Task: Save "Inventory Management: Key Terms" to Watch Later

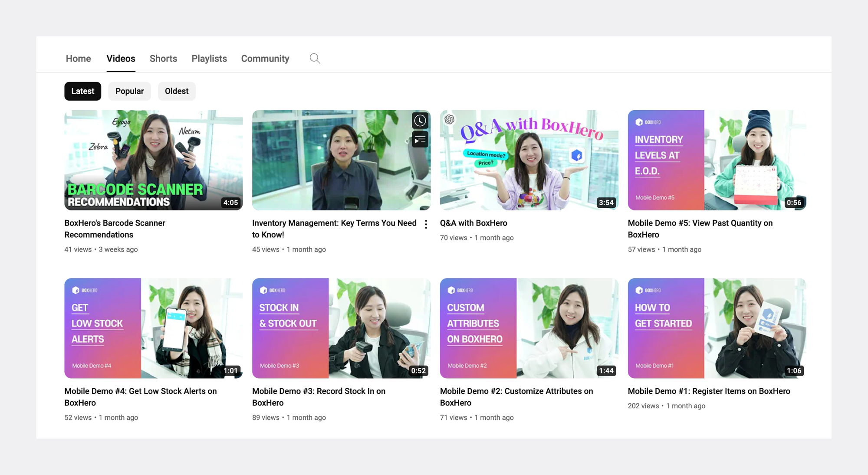Action: click(x=420, y=121)
